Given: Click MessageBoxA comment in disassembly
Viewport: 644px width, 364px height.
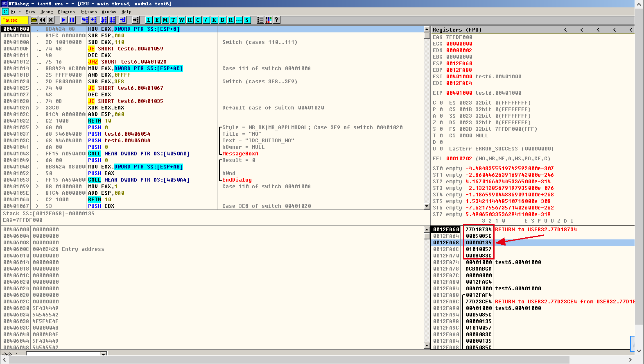Looking at the screenshot, I should 240,154.
